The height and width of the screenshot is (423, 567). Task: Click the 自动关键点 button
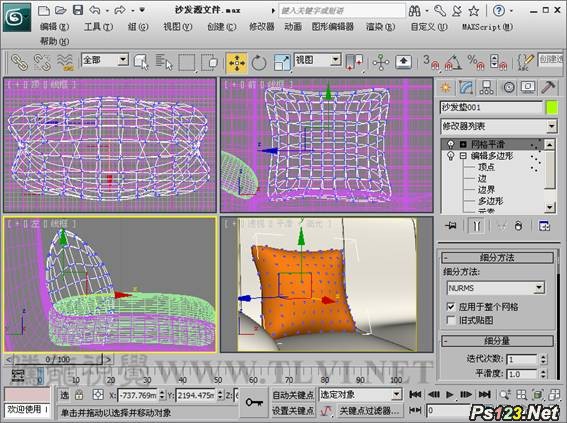pyautogui.click(x=293, y=395)
